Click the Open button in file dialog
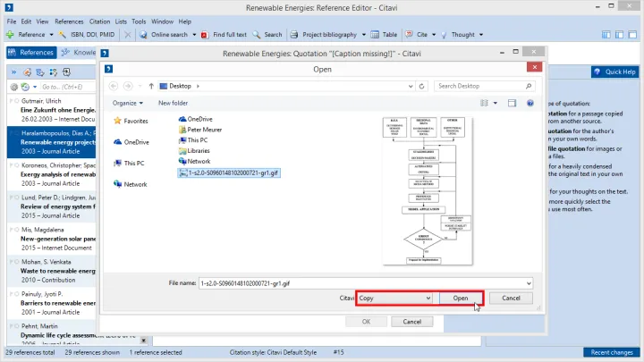Viewport: 644px width, 362px height. (x=461, y=298)
